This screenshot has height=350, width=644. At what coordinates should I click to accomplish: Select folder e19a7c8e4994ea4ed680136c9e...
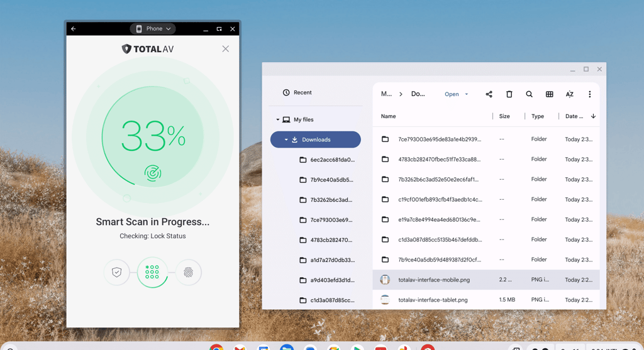pyautogui.click(x=486, y=219)
